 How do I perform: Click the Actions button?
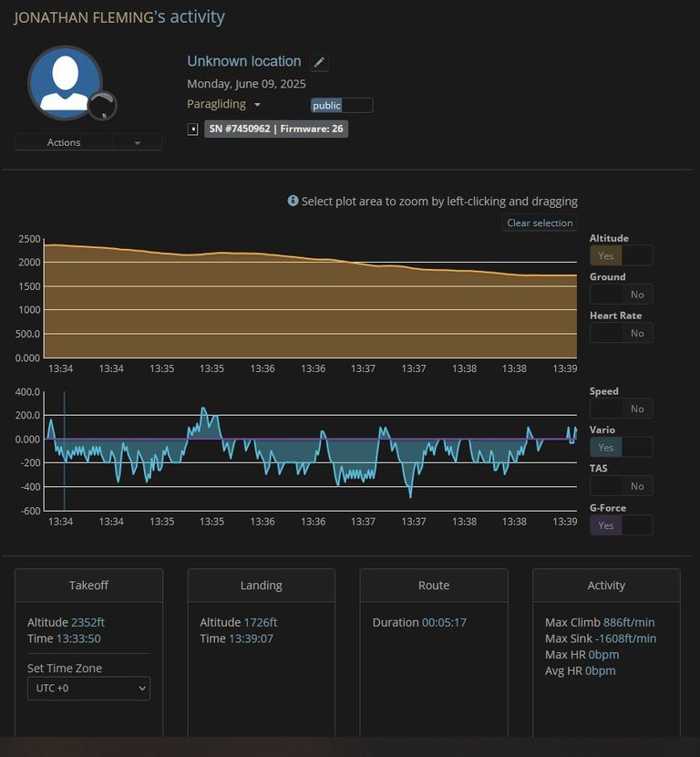[64, 142]
